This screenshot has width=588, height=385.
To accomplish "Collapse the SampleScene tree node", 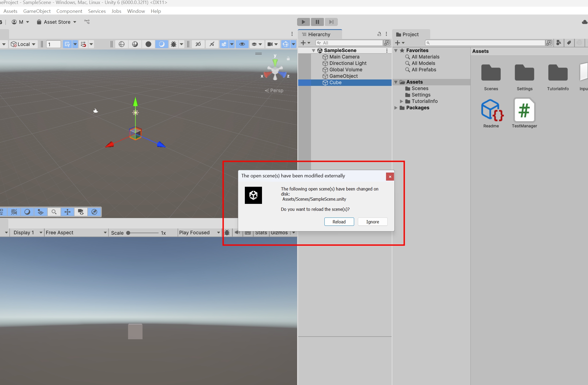I will click(x=313, y=50).
